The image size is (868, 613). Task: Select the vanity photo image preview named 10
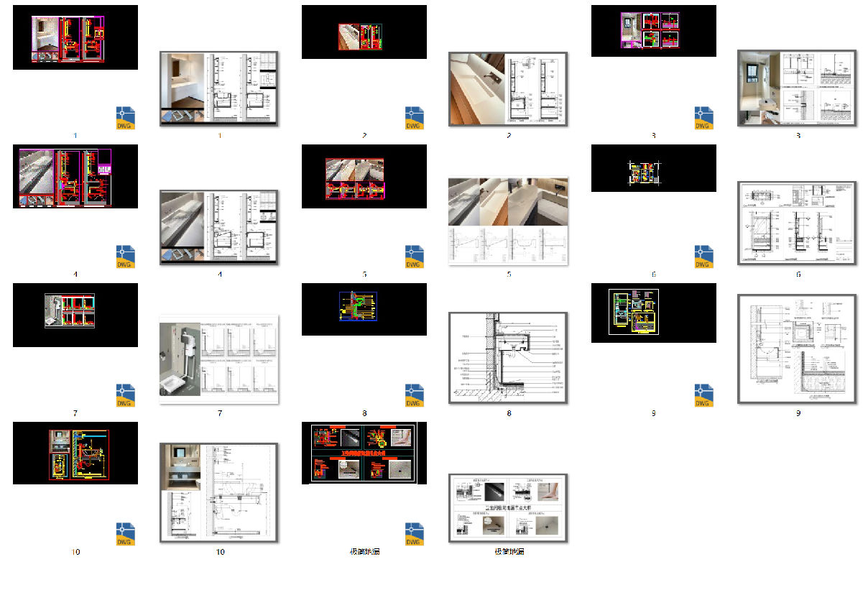(219, 492)
